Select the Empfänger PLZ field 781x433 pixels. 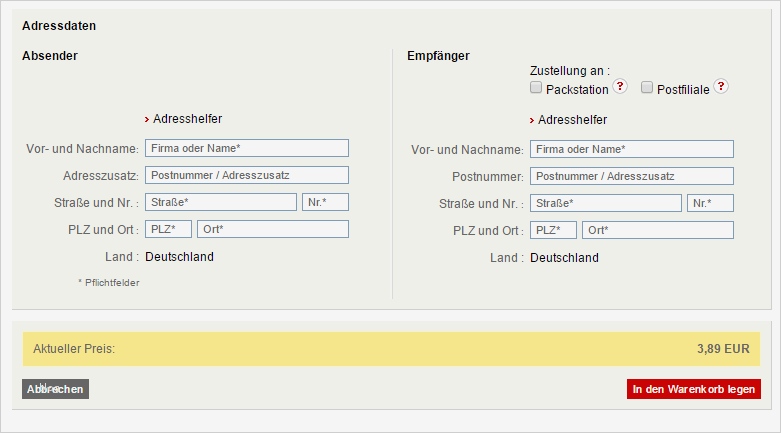pyautogui.click(x=554, y=230)
